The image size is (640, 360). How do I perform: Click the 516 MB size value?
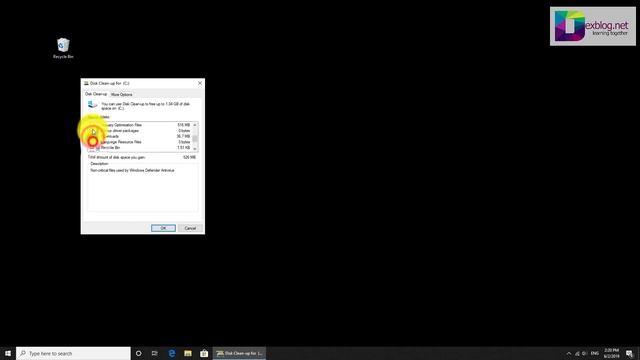[x=184, y=125]
